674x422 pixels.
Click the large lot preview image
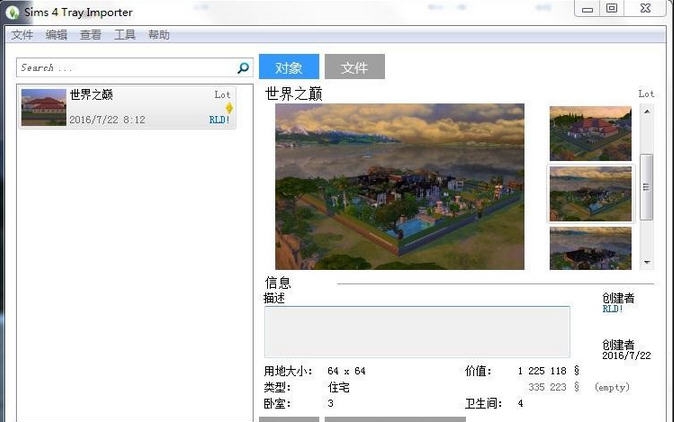(x=400, y=187)
